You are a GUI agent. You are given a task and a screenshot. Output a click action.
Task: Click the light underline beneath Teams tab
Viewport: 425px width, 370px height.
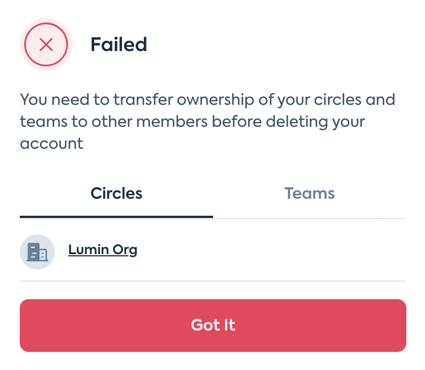[x=309, y=218]
